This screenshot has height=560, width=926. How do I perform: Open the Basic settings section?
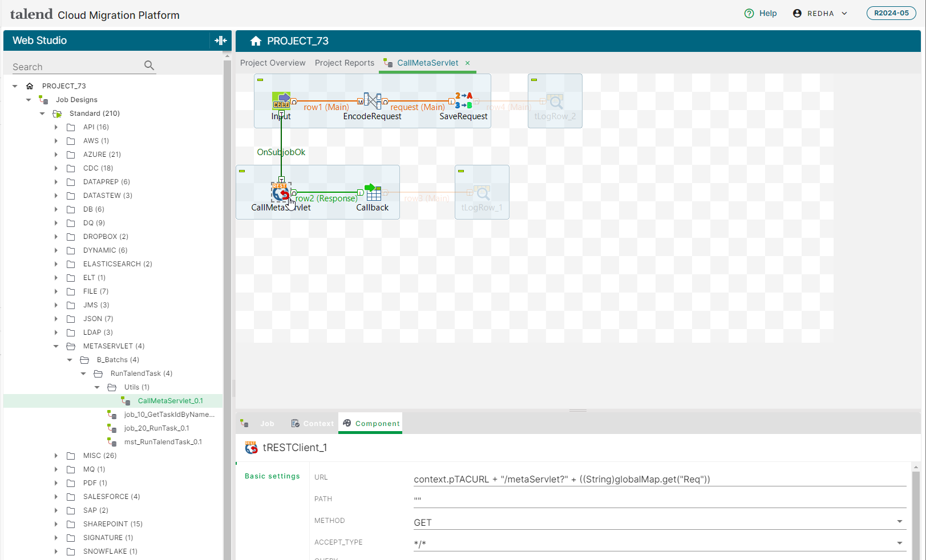point(272,476)
